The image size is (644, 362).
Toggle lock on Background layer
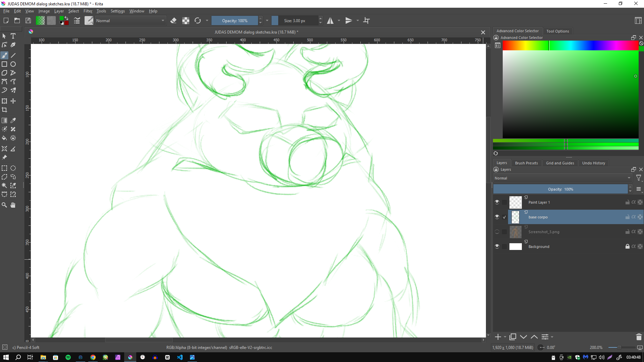tap(627, 246)
